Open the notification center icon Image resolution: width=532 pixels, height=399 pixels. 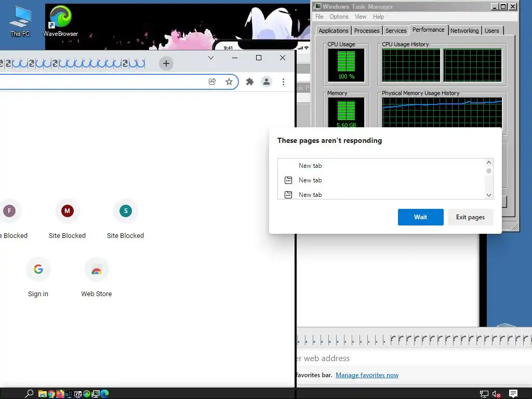click(513, 394)
